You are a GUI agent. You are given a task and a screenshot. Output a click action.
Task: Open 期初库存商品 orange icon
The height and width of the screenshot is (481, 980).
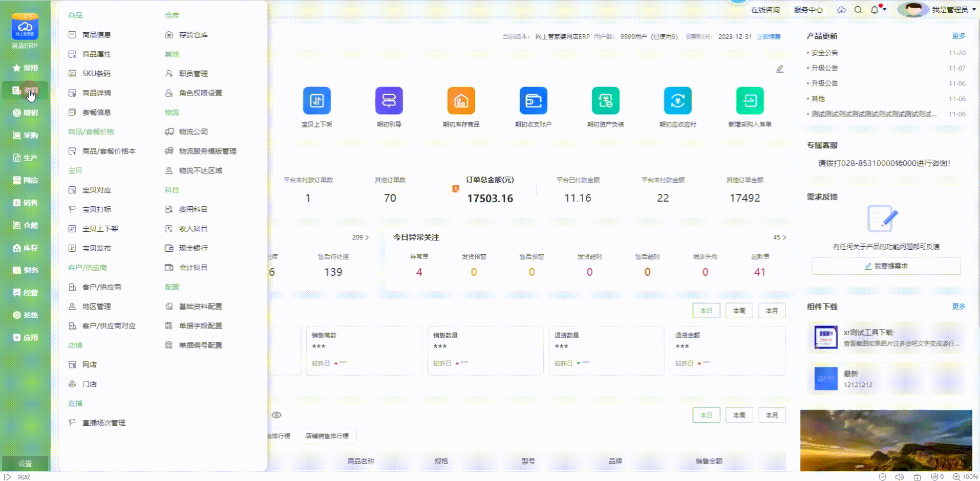pos(461,101)
